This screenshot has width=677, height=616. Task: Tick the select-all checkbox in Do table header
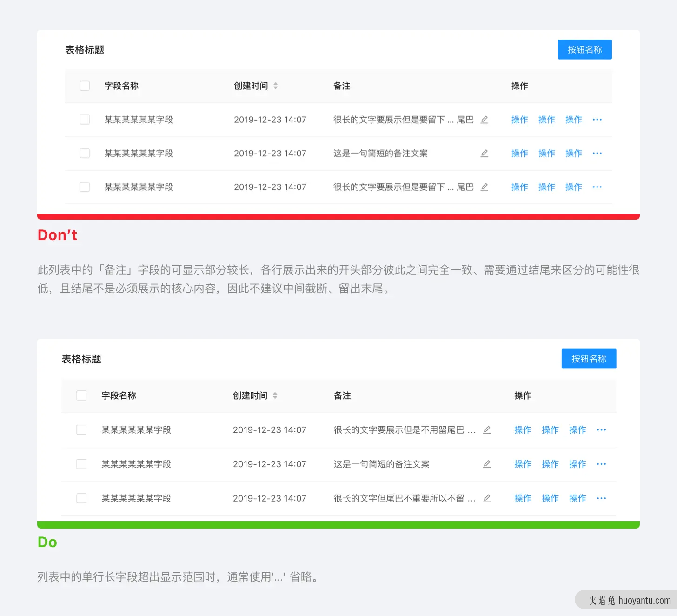point(81,395)
